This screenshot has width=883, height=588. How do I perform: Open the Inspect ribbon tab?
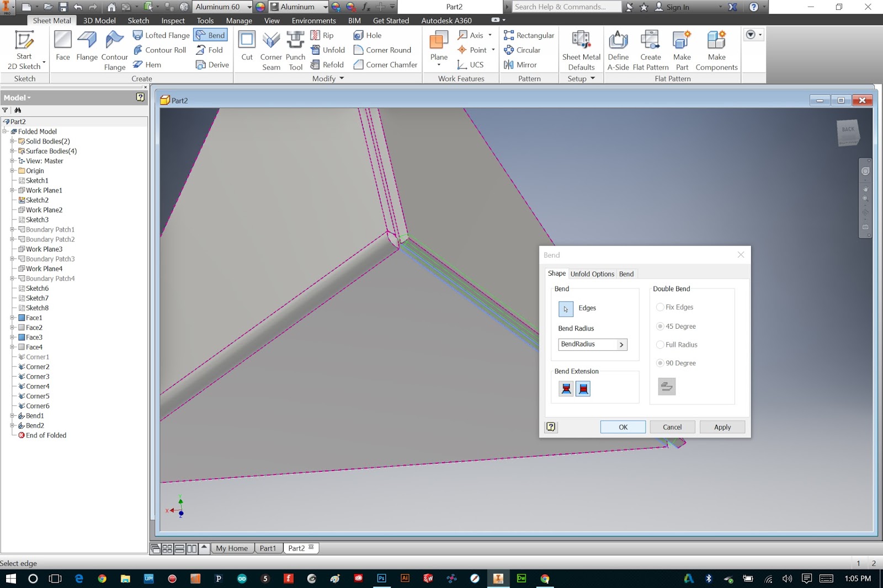click(173, 20)
